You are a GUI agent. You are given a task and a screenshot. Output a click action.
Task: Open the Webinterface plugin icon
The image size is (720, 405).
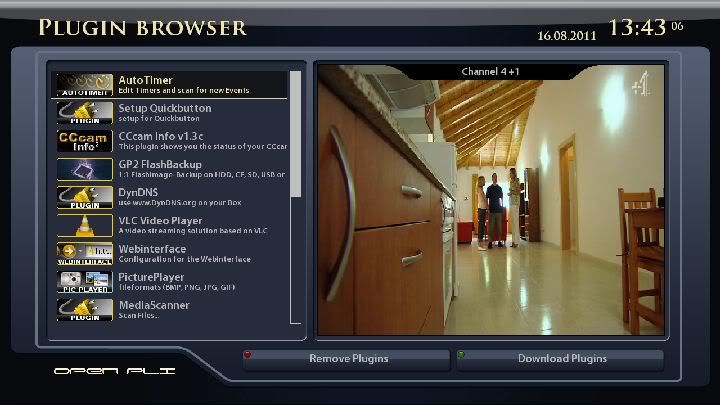[x=84, y=253]
